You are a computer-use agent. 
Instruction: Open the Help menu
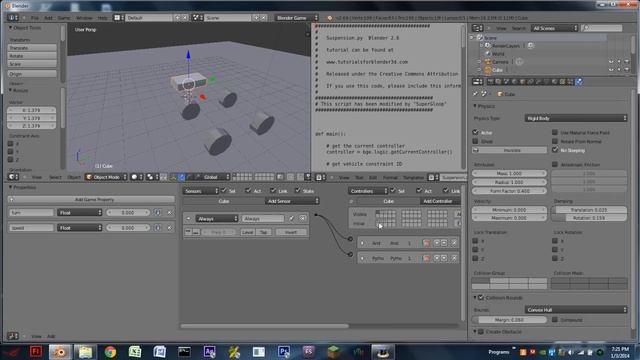pos(102,18)
